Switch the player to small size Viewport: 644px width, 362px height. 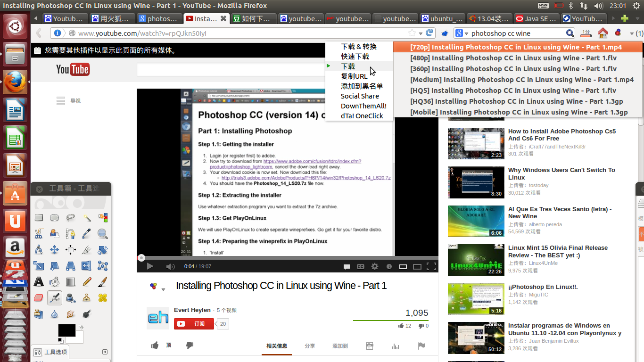pos(403,267)
